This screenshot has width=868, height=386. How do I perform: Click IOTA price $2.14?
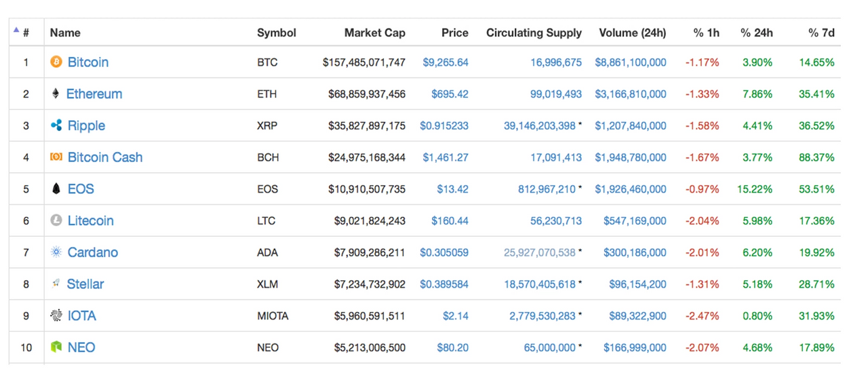456,315
